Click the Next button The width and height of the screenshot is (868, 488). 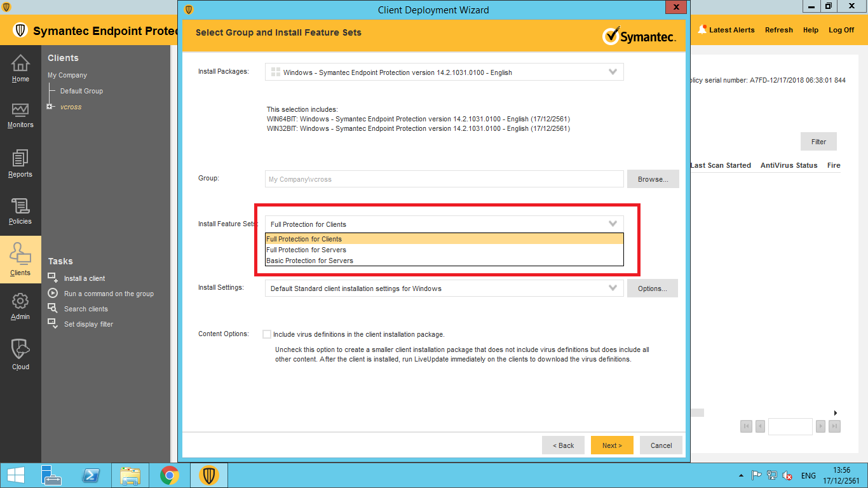coord(612,445)
